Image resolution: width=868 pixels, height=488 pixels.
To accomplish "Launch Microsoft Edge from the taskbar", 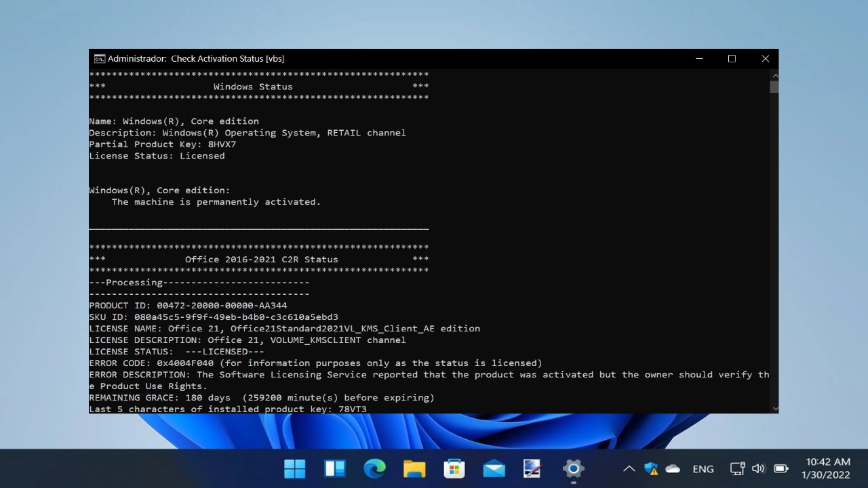I will [x=374, y=468].
